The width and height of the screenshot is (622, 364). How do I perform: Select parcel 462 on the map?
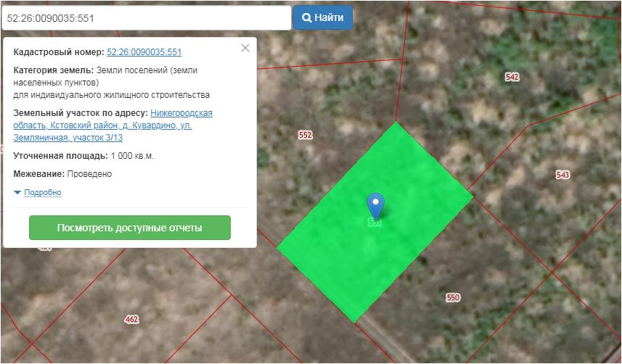point(131,319)
